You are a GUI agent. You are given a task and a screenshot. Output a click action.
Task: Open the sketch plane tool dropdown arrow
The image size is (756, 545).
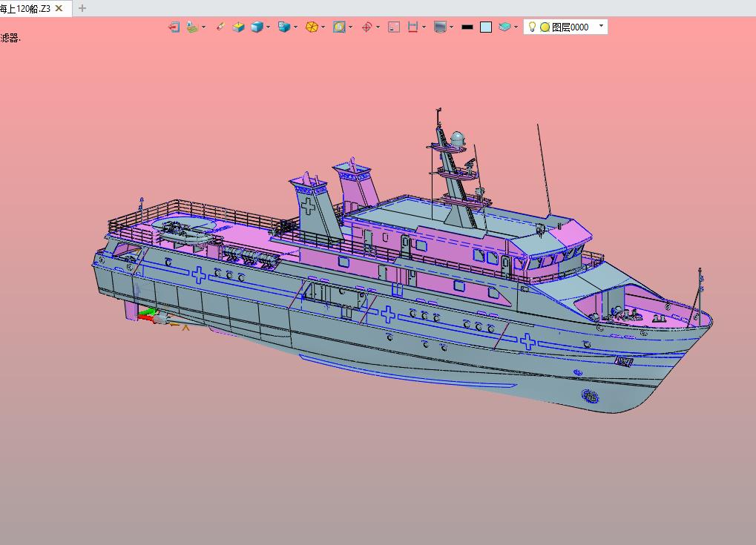(x=203, y=27)
